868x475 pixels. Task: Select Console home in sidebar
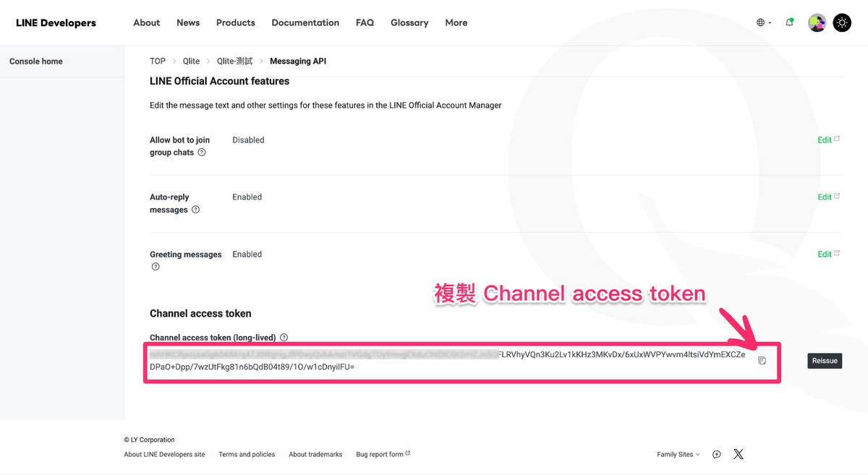36,61
